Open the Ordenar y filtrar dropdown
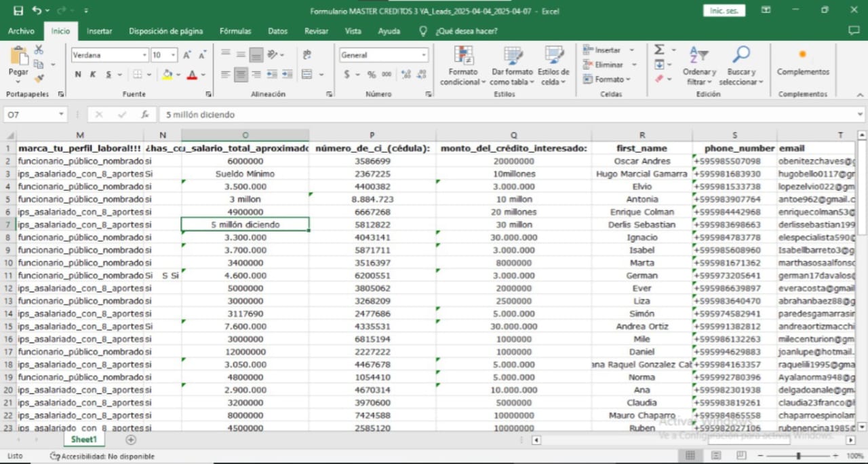868x464 pixels. coord(699,66)
